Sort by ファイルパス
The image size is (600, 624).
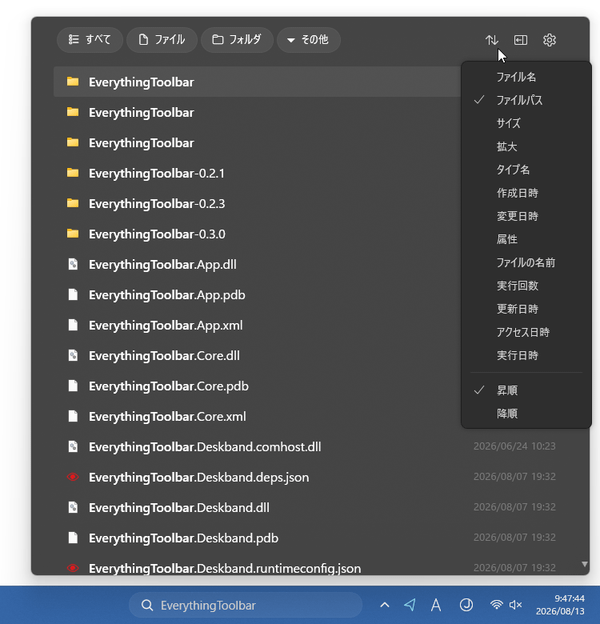[526, 100]
